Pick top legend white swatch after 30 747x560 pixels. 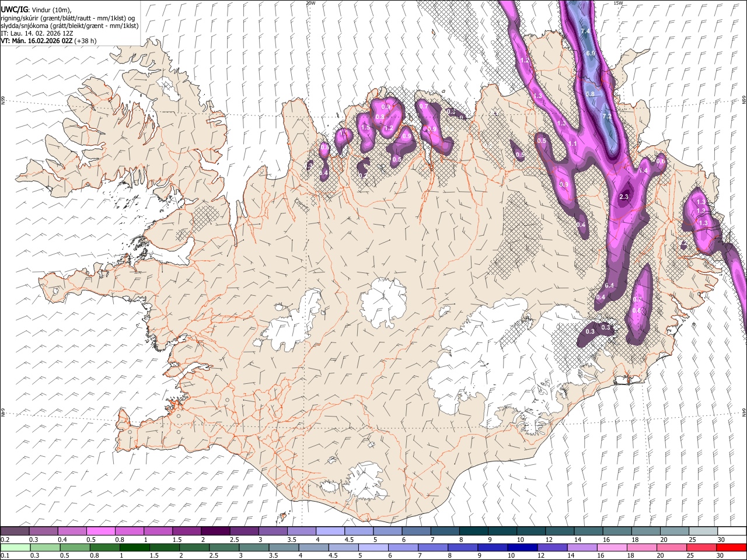coord(732,531)
